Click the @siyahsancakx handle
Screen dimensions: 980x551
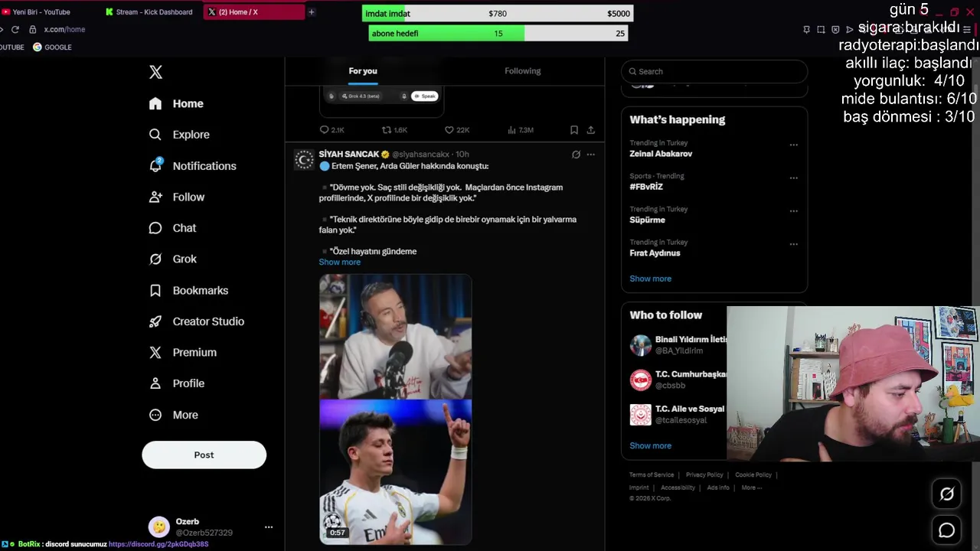click(x=420, y=154)
